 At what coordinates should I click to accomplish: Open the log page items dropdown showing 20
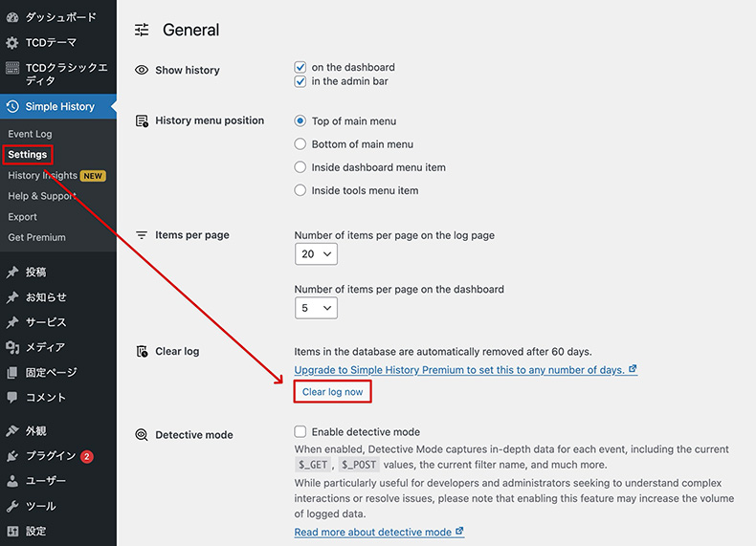pyautogui.click(x=316, y=254)
